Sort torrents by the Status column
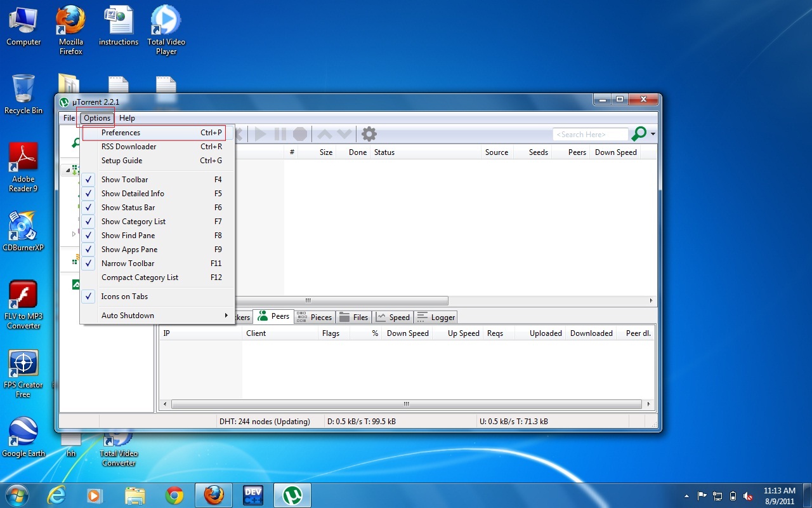 [426, 152]
